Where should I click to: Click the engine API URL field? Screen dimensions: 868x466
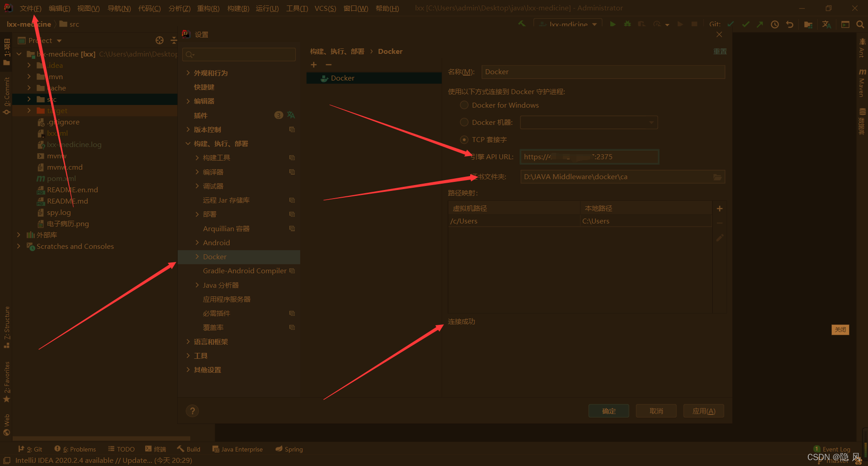pos(589,157)
